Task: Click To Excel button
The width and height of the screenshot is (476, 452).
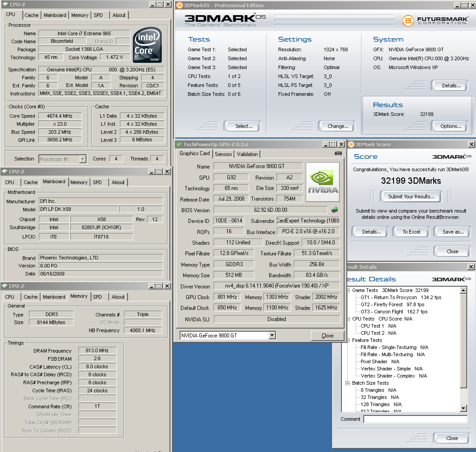Action: (x=411, y=232)
